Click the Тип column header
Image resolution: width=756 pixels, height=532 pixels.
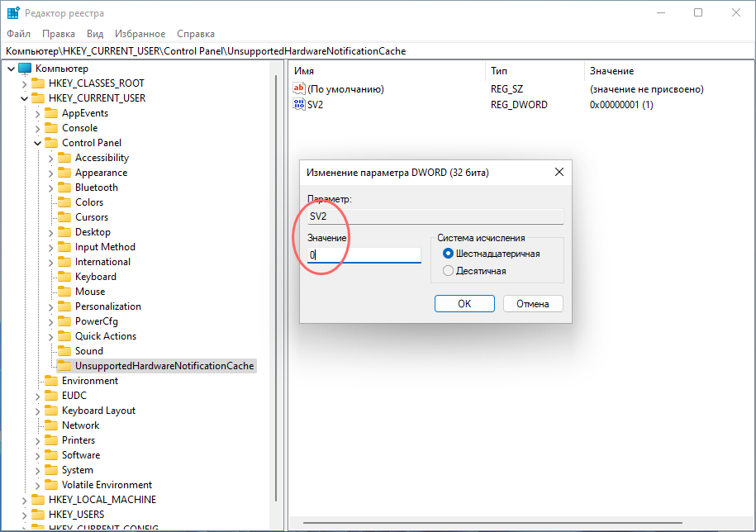pos(535,71)
